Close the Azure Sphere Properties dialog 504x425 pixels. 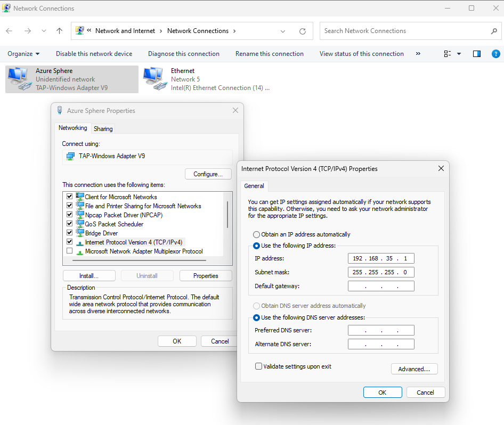[x=235, y=110]
